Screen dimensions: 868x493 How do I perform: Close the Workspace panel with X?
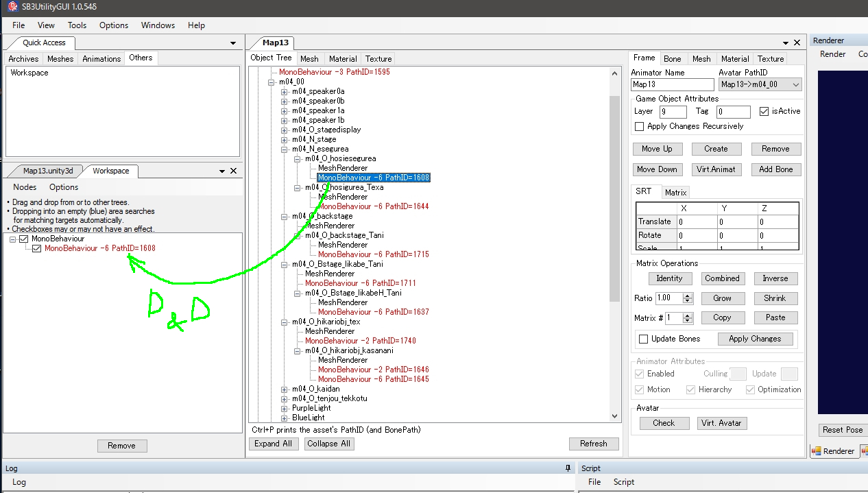click(x=233, y=171)
